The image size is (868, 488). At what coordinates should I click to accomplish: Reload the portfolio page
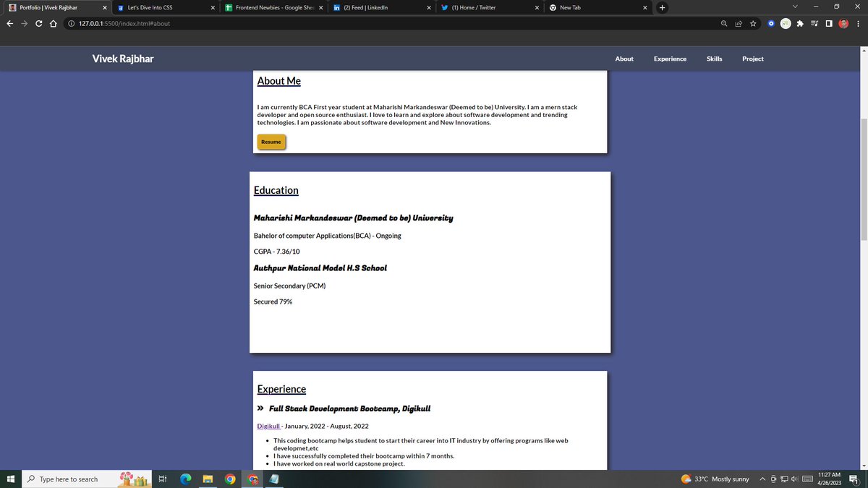(39, 23)
